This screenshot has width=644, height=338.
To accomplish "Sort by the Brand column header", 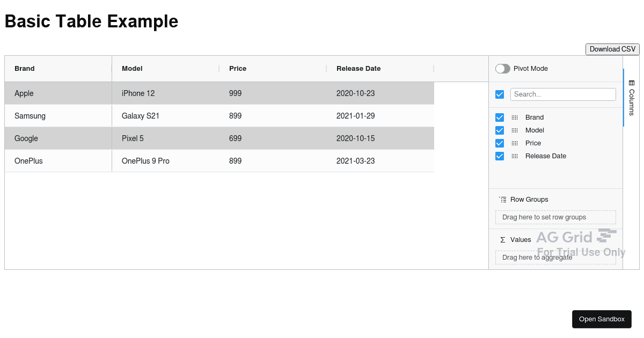I will pyautogui.click(x=25, y=69).
